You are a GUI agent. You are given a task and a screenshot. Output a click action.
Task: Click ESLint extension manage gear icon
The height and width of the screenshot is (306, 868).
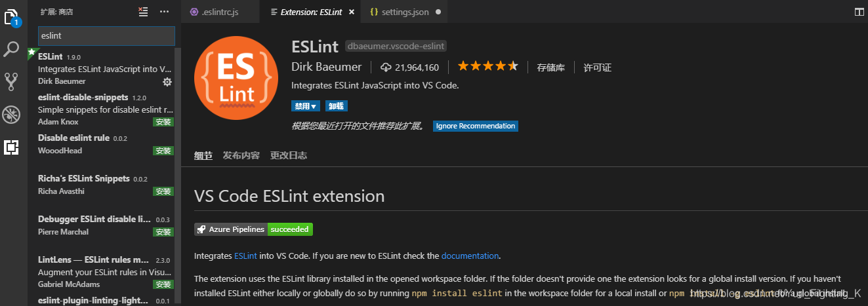pos(167,81)
